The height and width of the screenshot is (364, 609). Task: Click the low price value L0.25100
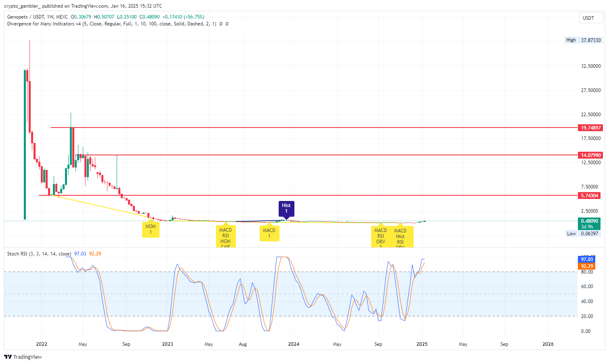coord(126,17)
